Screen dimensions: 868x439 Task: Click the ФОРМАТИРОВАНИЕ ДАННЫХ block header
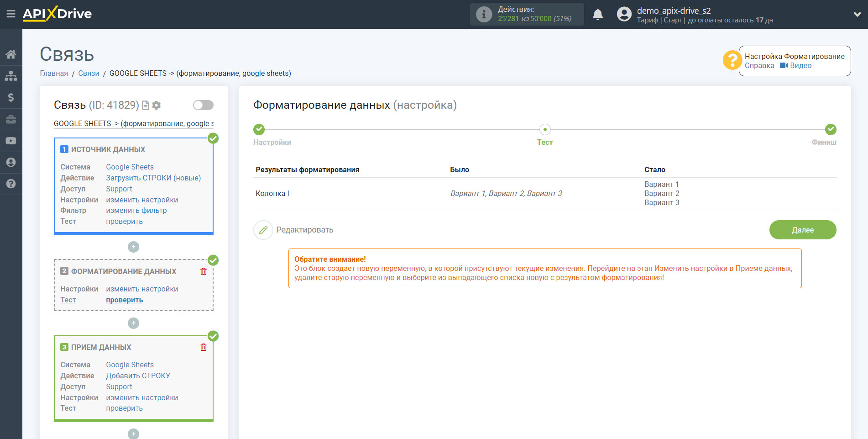coord(124,271)
